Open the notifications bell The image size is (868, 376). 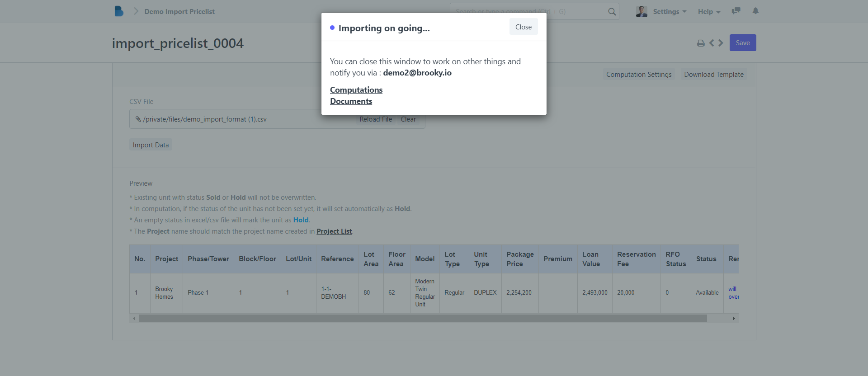coord(755,11)
